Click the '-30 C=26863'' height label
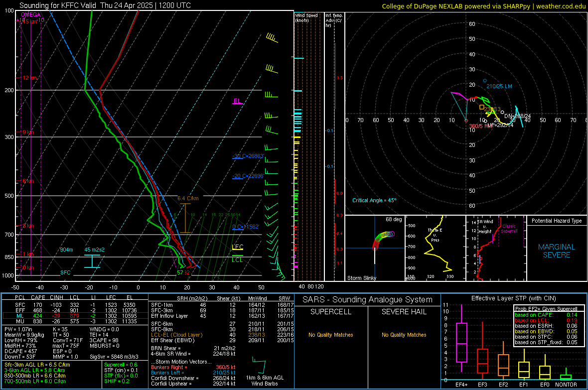The image size is (588, 390). (x=248, y=156)
